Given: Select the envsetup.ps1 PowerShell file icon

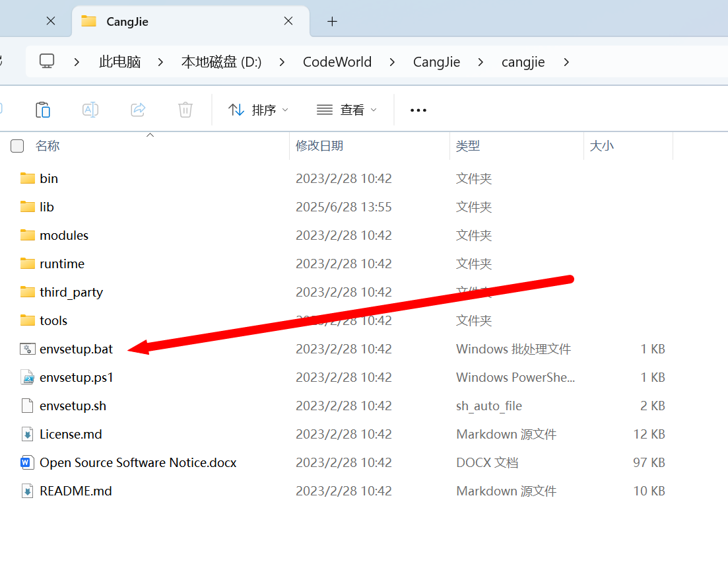Looking at the screenshot, I should (x=28, y=378).
